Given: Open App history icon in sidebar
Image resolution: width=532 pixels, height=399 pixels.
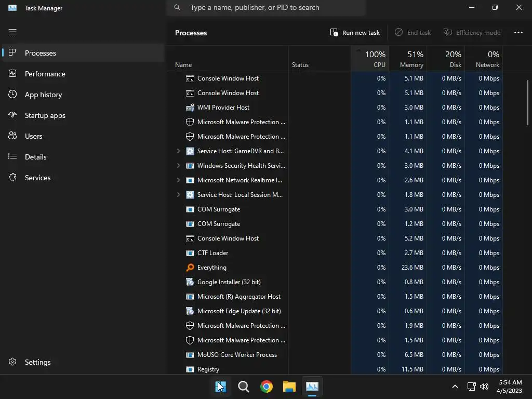Looking at the screenshot, I should [12, 95].
